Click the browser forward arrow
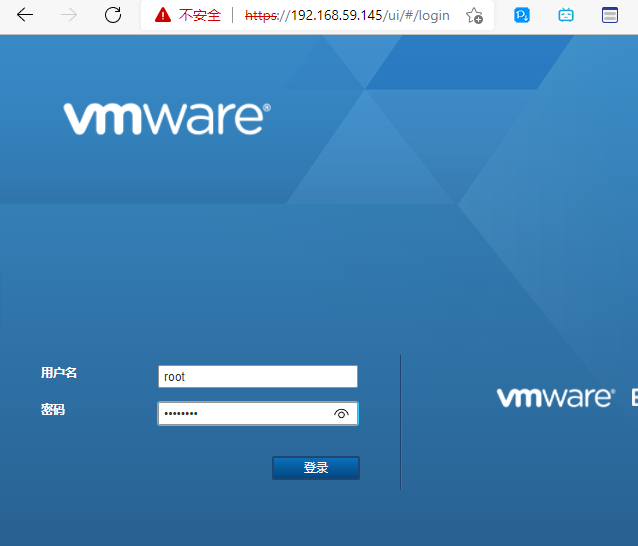Screen dimensions: 638x546 tap(69, 15)
